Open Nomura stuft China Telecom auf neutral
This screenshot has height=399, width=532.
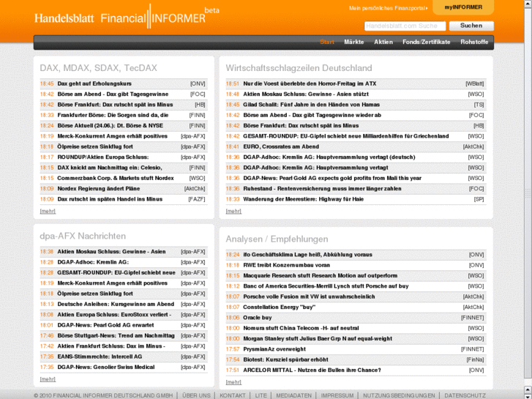(301, 329)
